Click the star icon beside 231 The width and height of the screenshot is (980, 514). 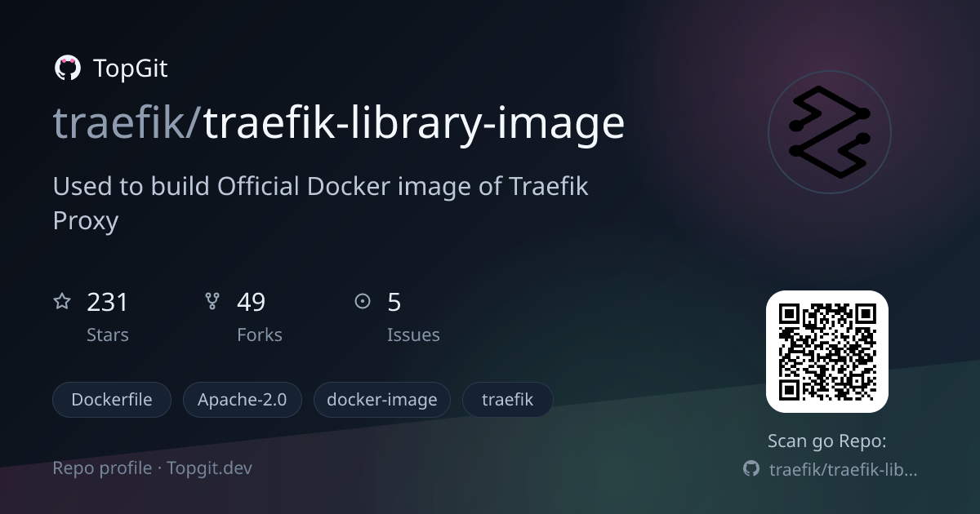click(x=62, y=302)
